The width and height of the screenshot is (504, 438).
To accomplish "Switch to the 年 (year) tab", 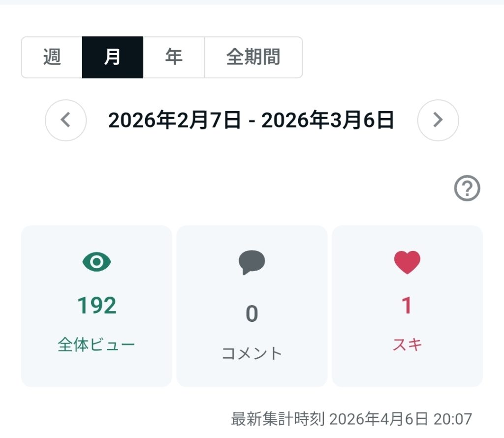I will pyautogui.click(x=173, y=58).
